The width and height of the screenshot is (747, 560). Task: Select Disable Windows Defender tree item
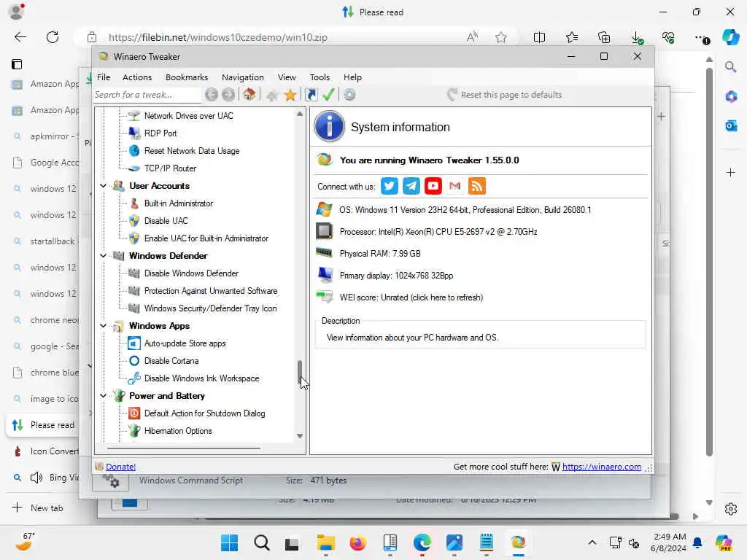(191, 273)
